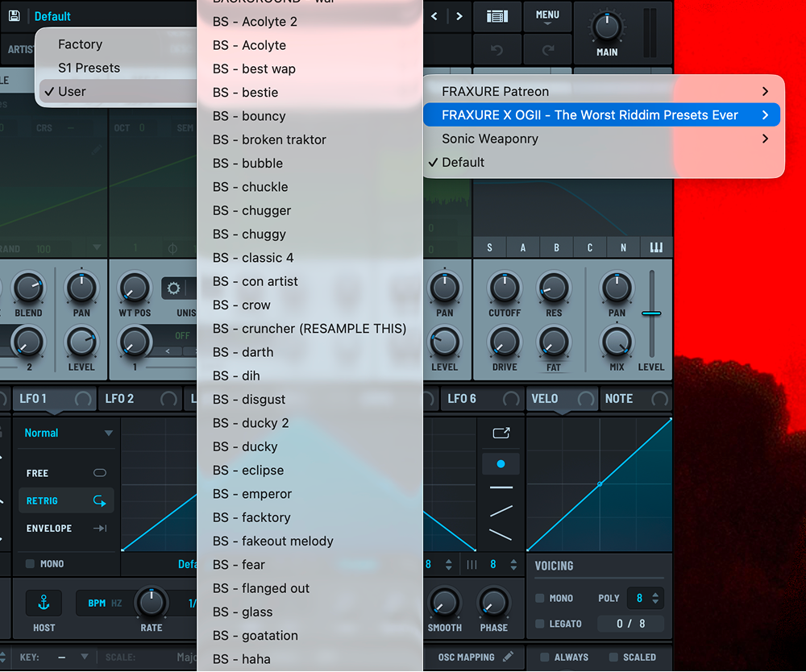Expand FRAXURE X OGII Worst Riddim Presets submenu

point(601,114)
